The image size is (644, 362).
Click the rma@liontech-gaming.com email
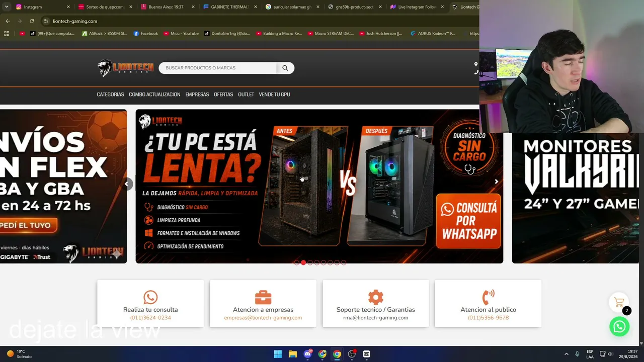coord(376,318)
